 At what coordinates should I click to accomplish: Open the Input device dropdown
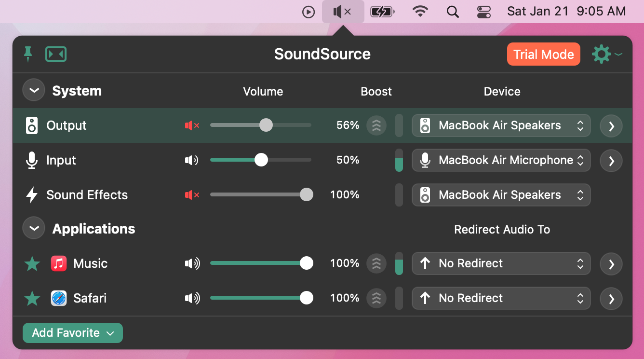[501, 160]
